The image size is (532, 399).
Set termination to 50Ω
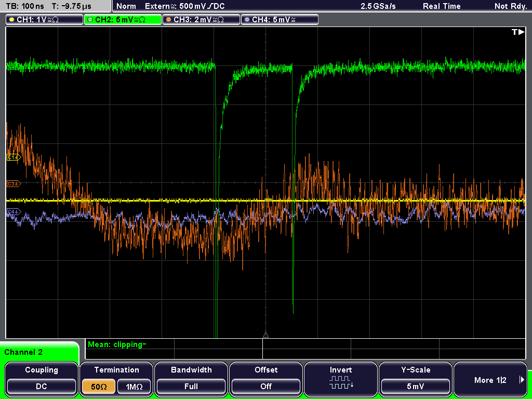point(99,387)
